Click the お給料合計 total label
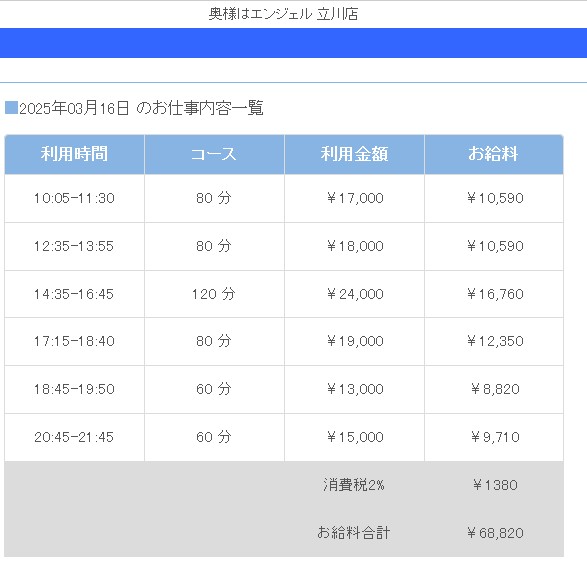The width and height of the screenshot is (587, 579). tap(354, 533)
